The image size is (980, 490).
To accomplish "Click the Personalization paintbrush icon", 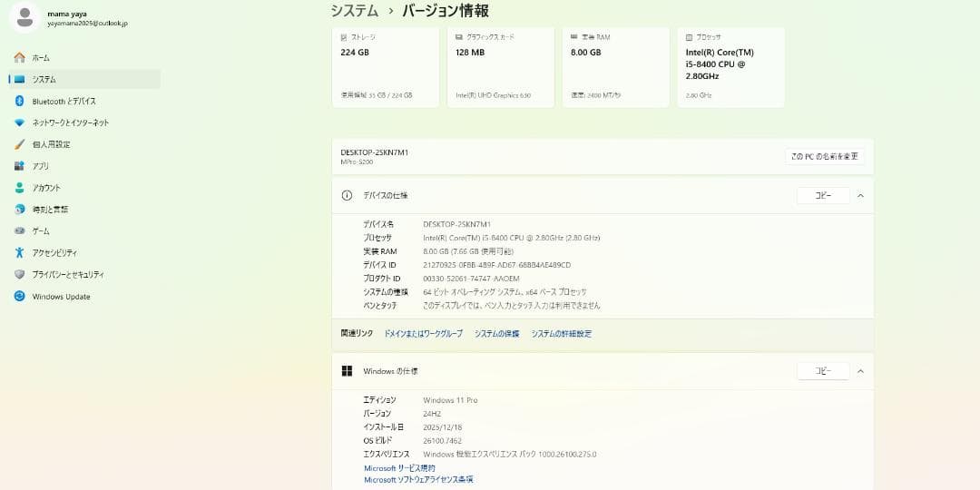I will tap(19, 144).
